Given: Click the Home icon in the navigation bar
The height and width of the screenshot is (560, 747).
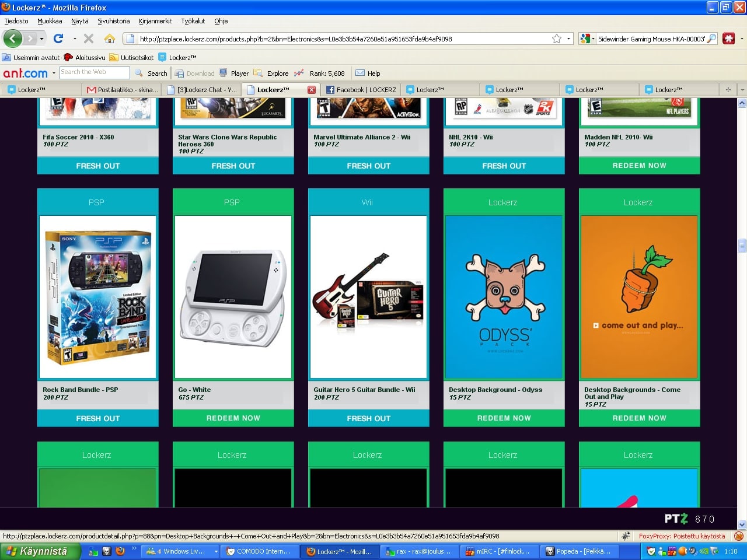Looking at the screenshot, I should (109, 38).
